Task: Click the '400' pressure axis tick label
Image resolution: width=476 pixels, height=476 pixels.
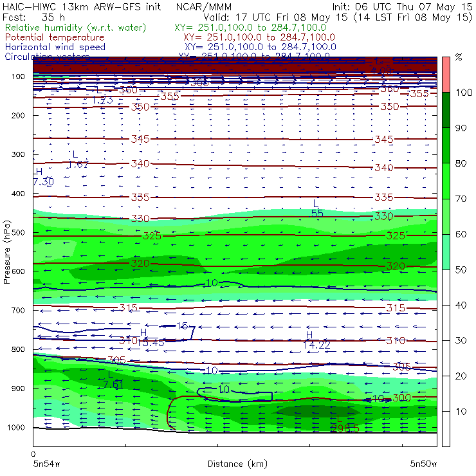Action: click(x=18, y=194)
